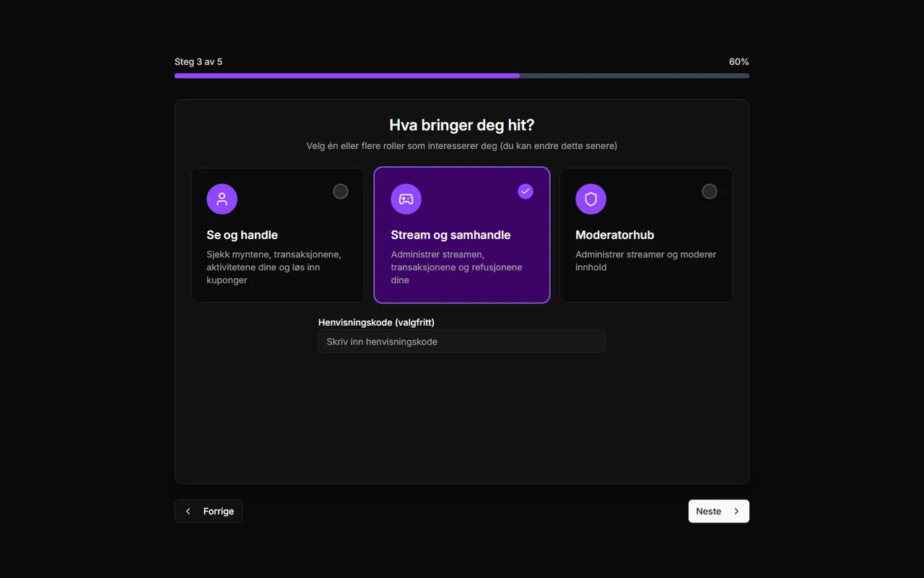Click the Administrer streamen description text
The width and height of the screenshot is (924, 578).
point(457,267)
